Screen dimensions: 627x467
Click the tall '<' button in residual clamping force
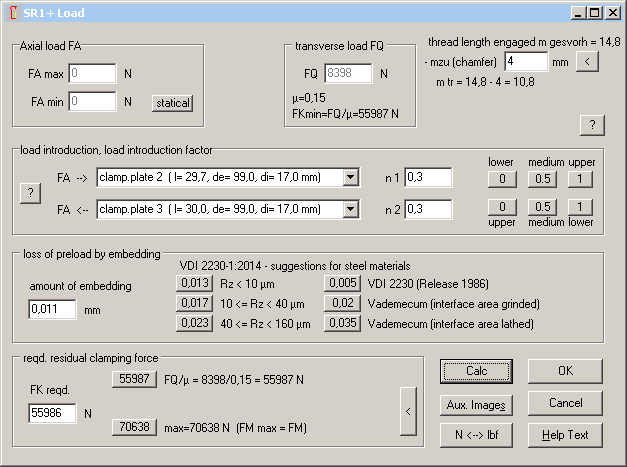[x=408, y=411]
